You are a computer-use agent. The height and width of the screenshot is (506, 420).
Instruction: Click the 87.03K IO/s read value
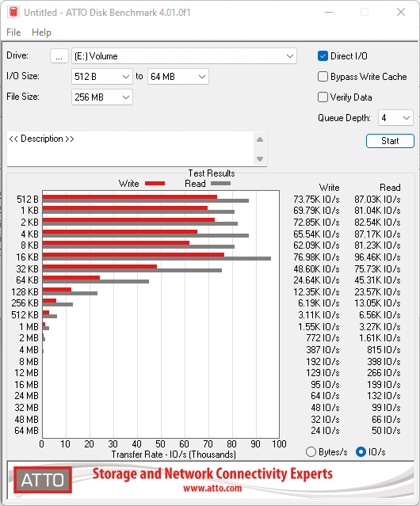point(377,200)
